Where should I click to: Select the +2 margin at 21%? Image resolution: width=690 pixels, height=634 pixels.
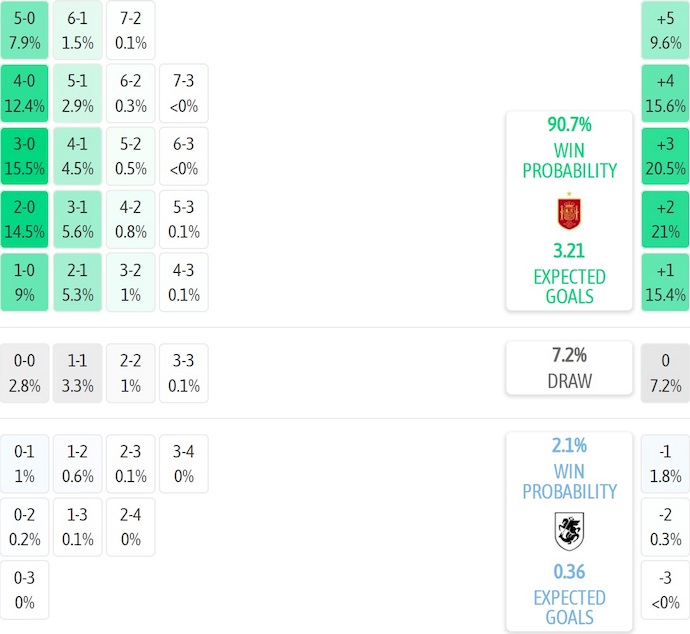tap(666, 219)
